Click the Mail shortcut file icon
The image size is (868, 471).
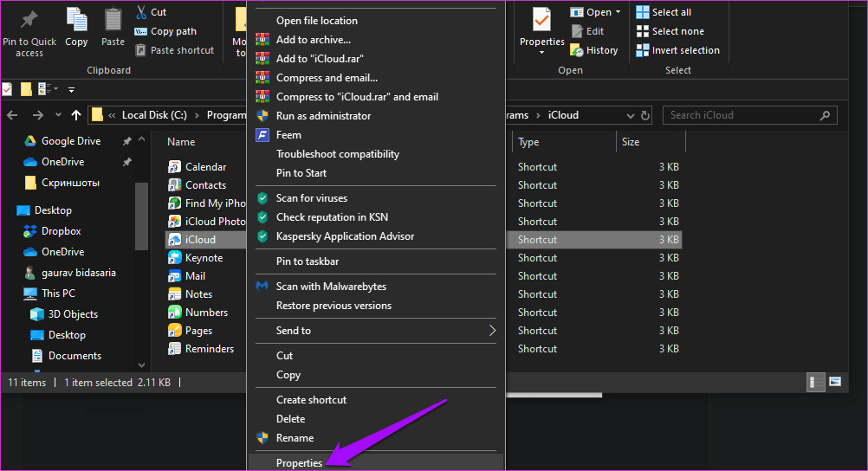coord(174,275)
